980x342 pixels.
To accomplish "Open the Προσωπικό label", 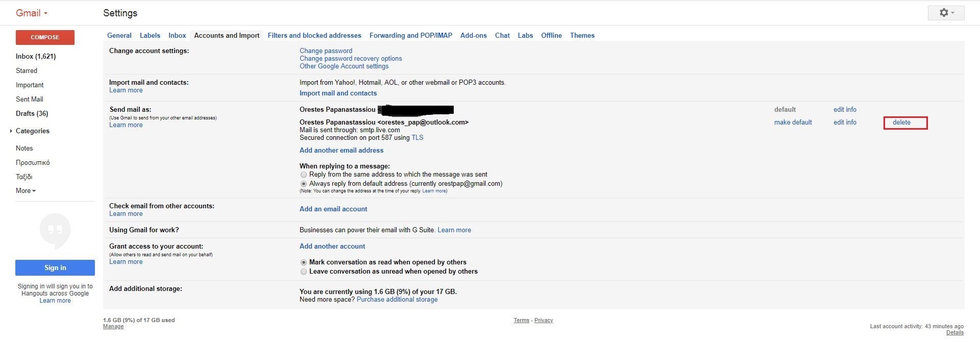I will [33, 162].
